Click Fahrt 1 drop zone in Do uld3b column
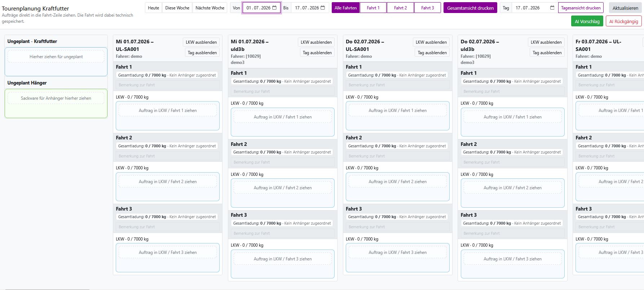 pyautogui.click(x=513, y=122)
